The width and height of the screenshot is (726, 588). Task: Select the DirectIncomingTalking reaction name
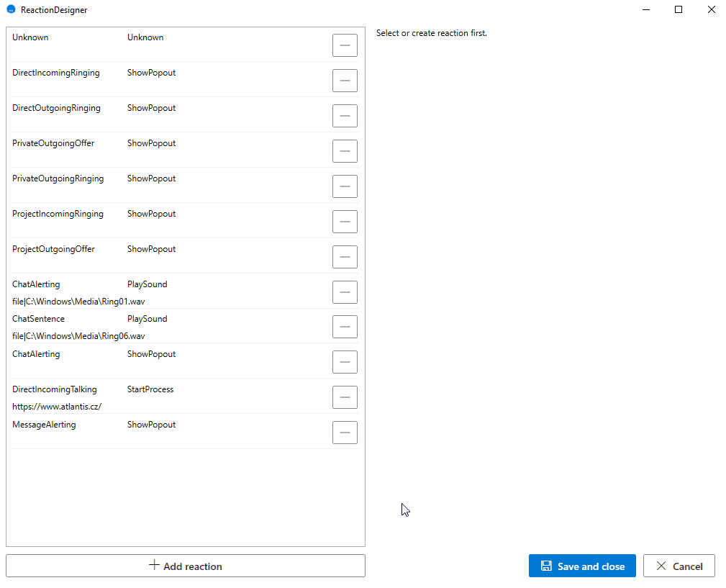(55, 389)
